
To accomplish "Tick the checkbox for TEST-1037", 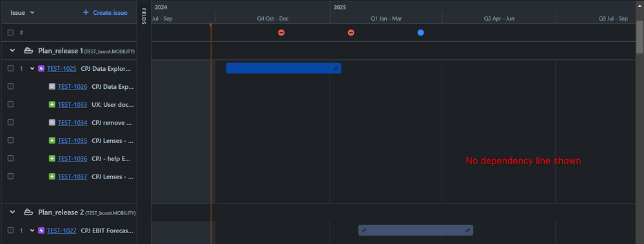I will tap(11, 177).
